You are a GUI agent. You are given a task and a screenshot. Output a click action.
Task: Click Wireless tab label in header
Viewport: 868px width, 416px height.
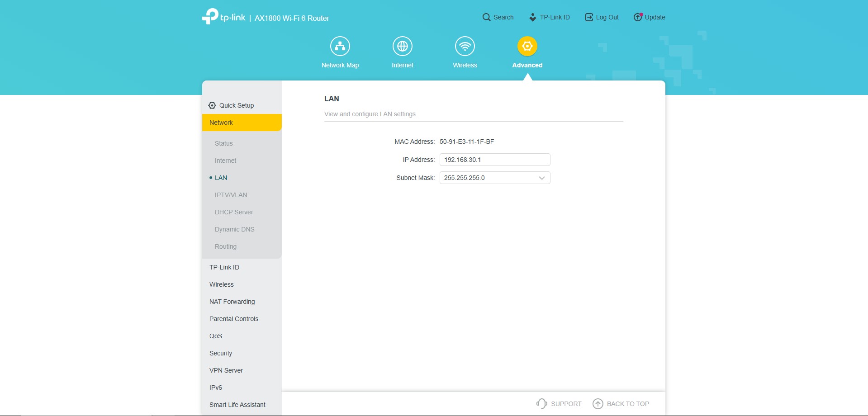[465, 65]
